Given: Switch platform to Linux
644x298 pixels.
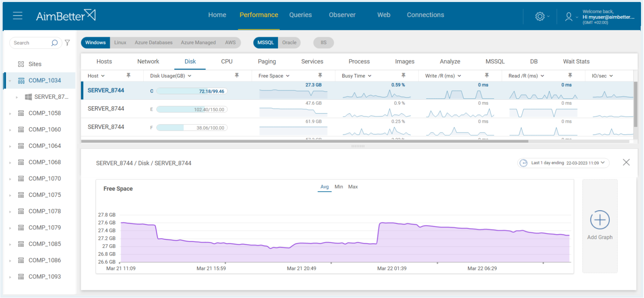Looking at the screenshot, I should [120, 43].
